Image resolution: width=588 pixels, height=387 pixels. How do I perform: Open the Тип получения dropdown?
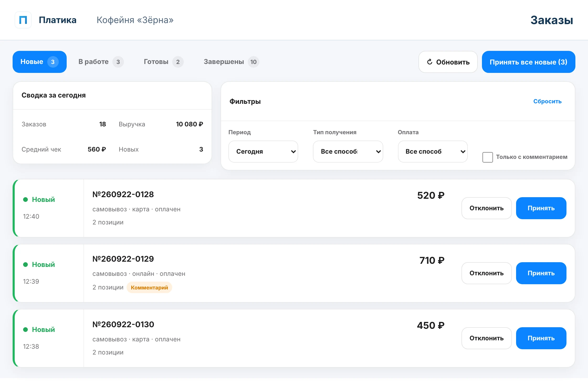[348, 152]
